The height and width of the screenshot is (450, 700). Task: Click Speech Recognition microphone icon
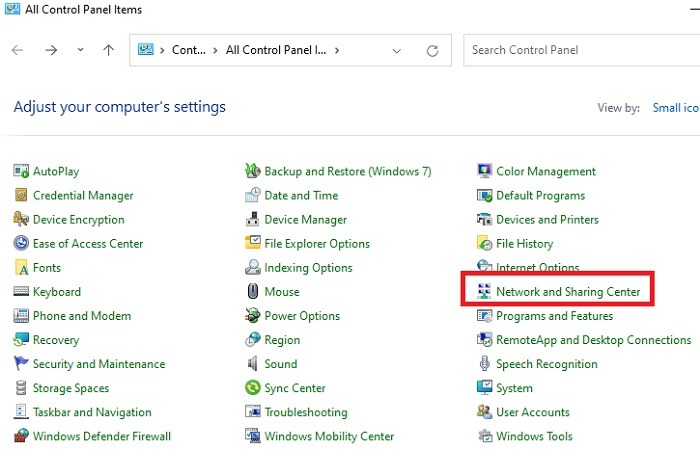pos(484,364)
